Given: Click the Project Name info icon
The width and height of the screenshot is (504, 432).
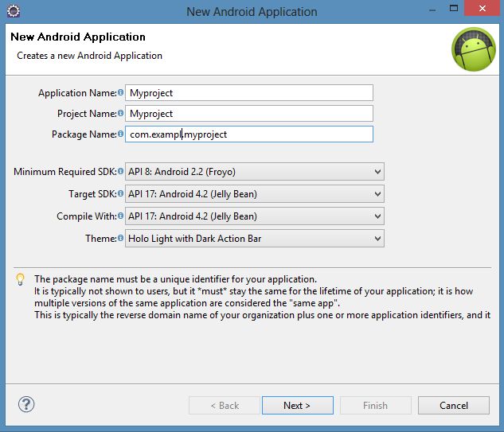Looking at the screenshot, I should [x=121, y=114].
